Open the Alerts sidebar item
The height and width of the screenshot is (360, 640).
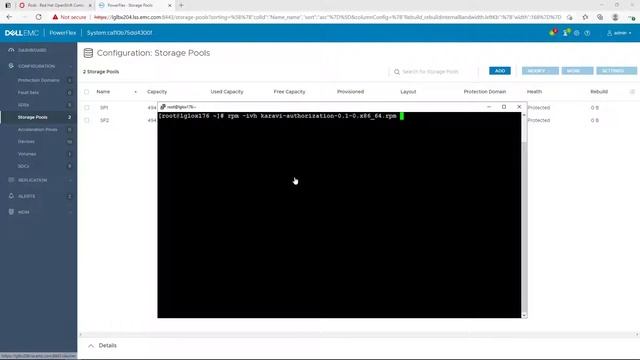(x=27, y=196)
